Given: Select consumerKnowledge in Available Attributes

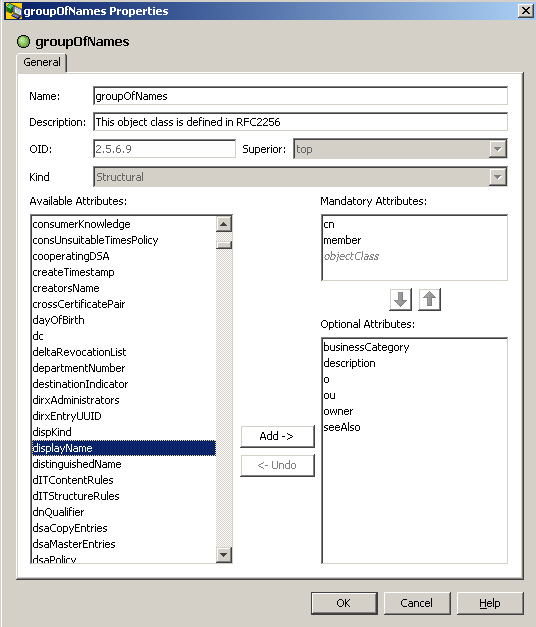Looking at the screenshot, I should [x=124, y=224].
